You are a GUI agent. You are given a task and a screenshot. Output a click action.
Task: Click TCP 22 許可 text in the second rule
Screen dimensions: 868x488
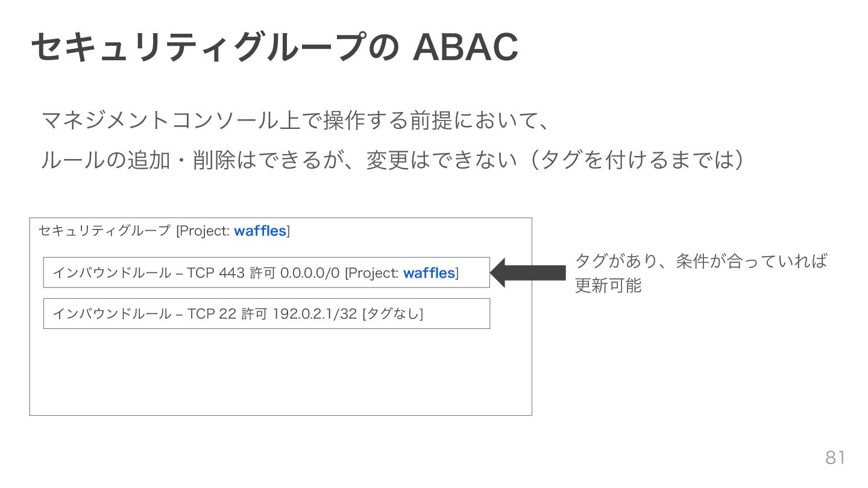[x=228, y=314]
